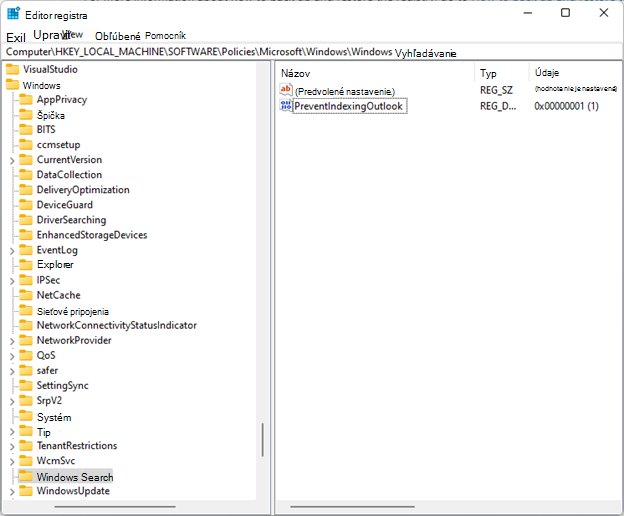Select the TenantRestrictions tree label
Viewport: 624px width, 516px height.
pyautogui.click(x=77, y=446)
